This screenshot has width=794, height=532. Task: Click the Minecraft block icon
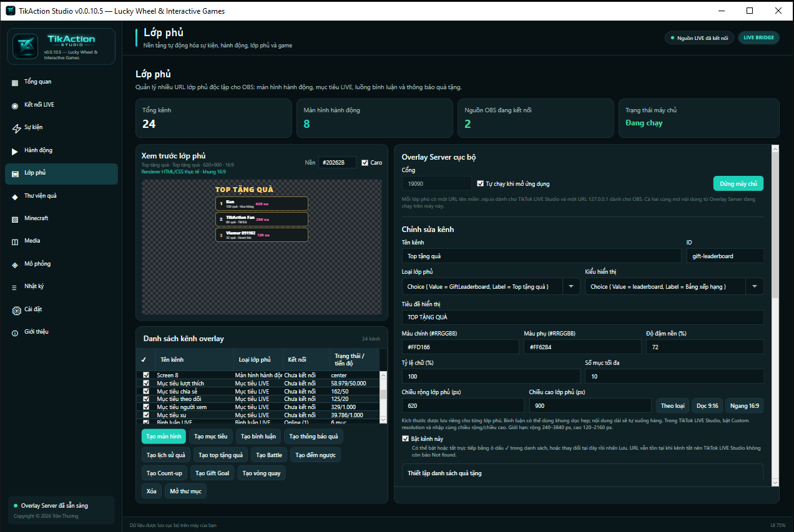15,219
